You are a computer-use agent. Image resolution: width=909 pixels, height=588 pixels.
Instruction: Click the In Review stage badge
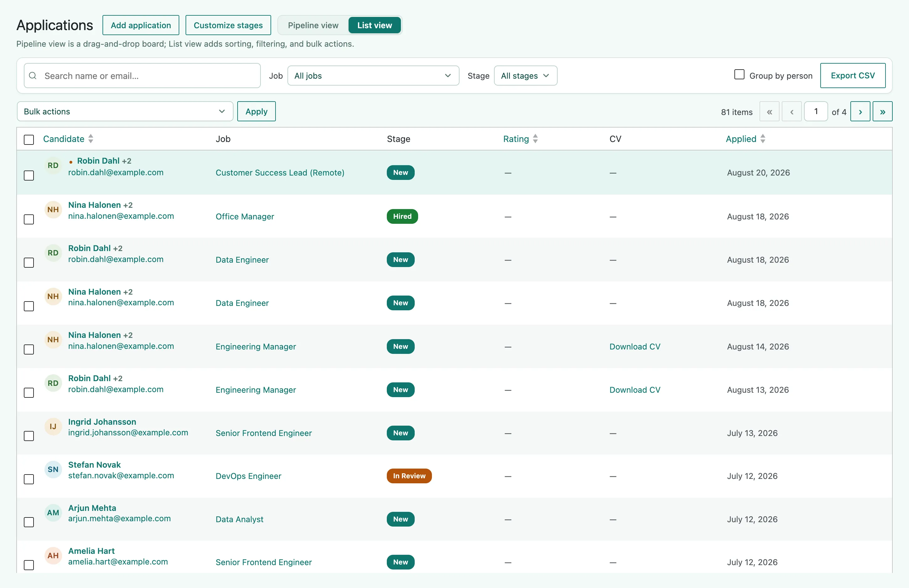(x=409, y=476)
